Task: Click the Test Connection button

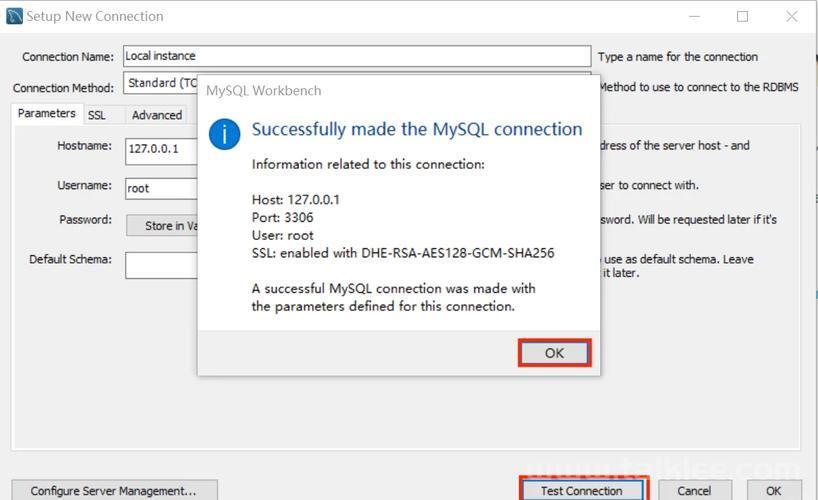Action: point(582,491)
